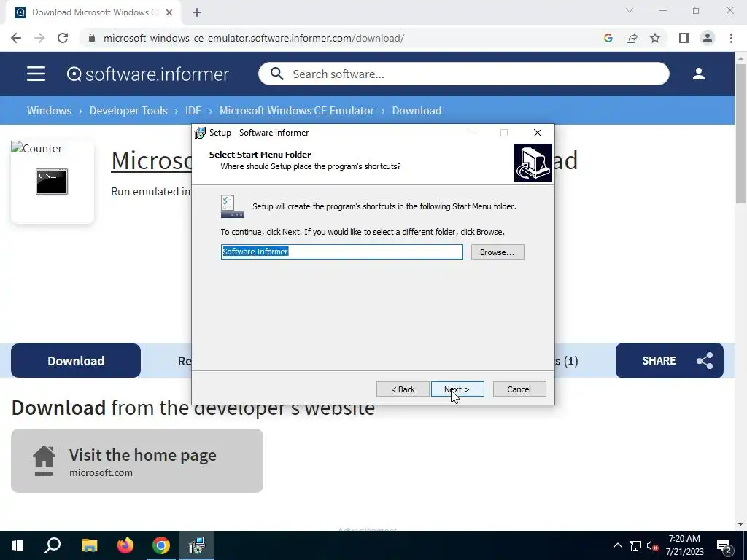This screenshot has width=747, height=560.
Task: View site information padlock icon
Action: (92, 38)
